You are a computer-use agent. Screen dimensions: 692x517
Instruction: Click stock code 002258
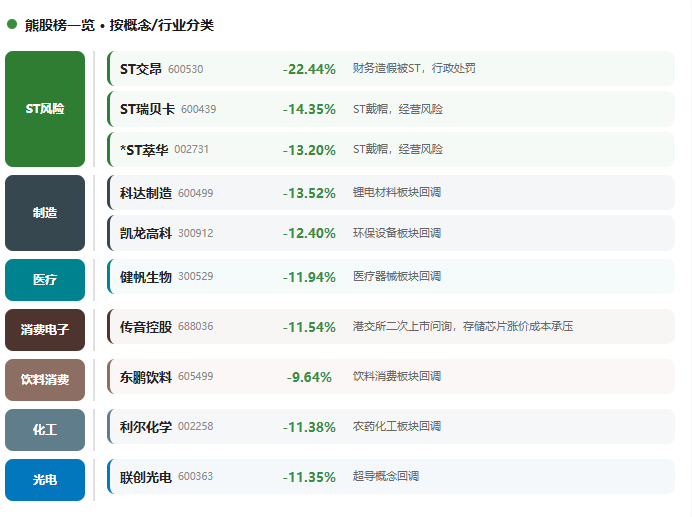[x=196, y=426]
